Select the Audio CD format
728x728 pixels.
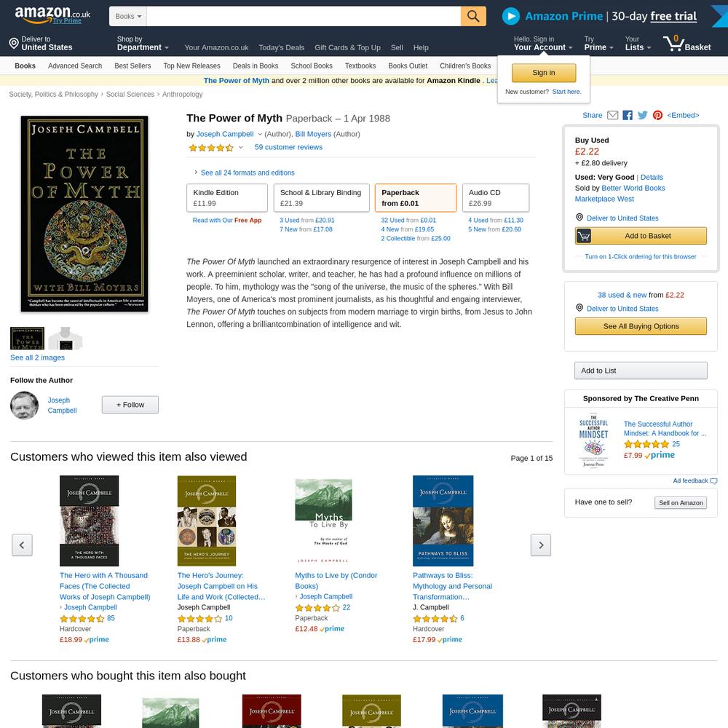click(x=495, y=198)
